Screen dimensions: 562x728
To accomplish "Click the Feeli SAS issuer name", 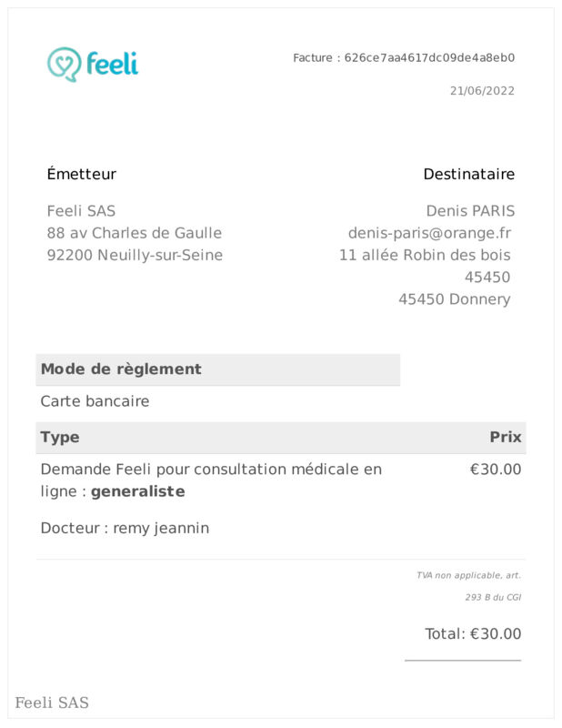I will click(x=81, y=211).
